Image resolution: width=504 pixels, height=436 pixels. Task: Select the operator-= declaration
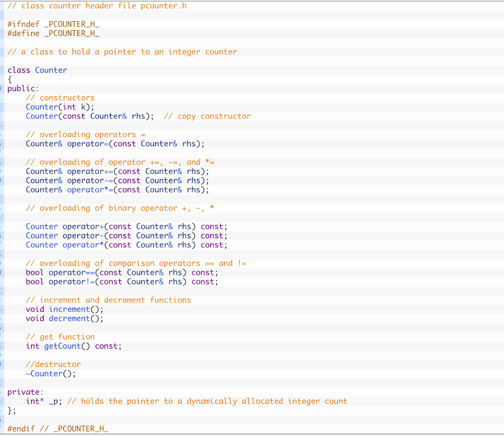point(117,180)
